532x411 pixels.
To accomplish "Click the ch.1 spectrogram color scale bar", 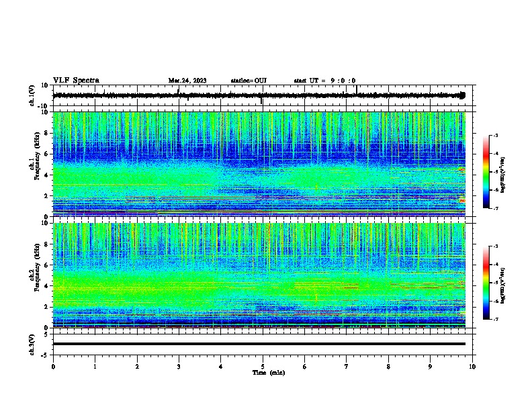I will point(486,172).
